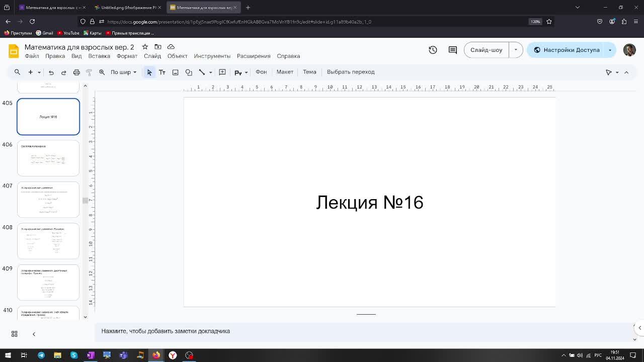Switch to grid view of slides
This screenshot has height=362, width=644.
coord(14,334)
